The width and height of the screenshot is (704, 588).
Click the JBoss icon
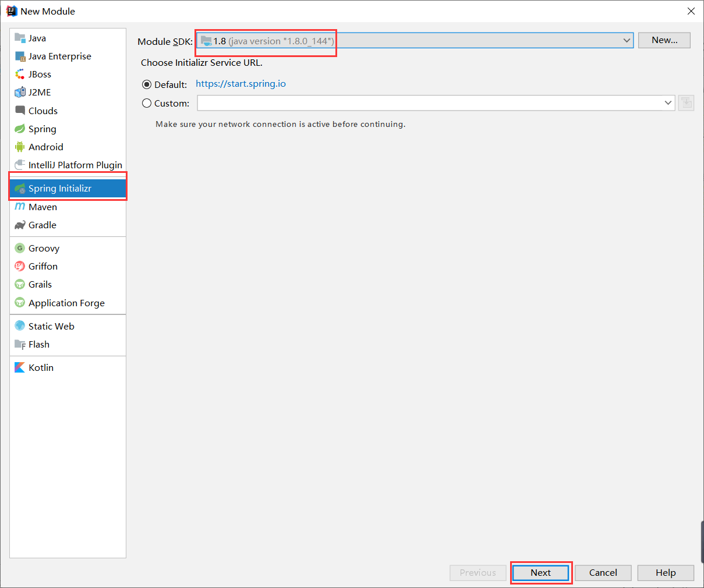pyautogui.click(x=20, y=75)
